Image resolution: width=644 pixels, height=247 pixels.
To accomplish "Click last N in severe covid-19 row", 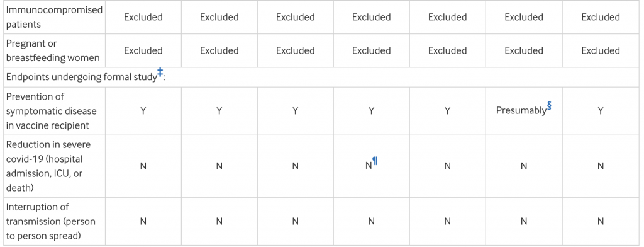I will 601,166.
